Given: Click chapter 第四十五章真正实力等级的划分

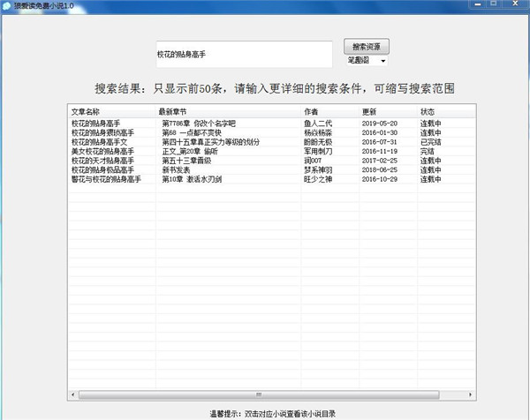Looking at the screenshot, I should click(x=210, y=142).
